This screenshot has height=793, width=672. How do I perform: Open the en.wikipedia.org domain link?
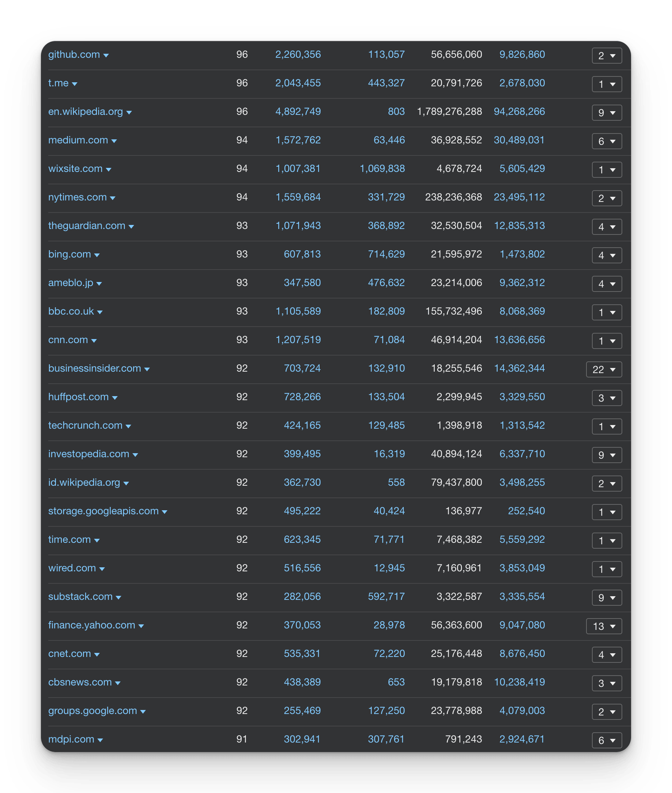[x=85, y=112]
